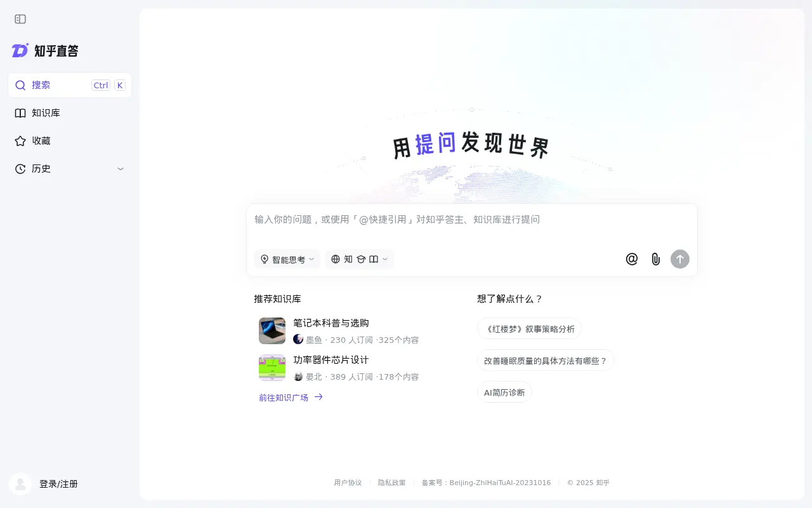Click the 前往知识广场 link
This screenshot has width=812, height=508.
(282, 397)
